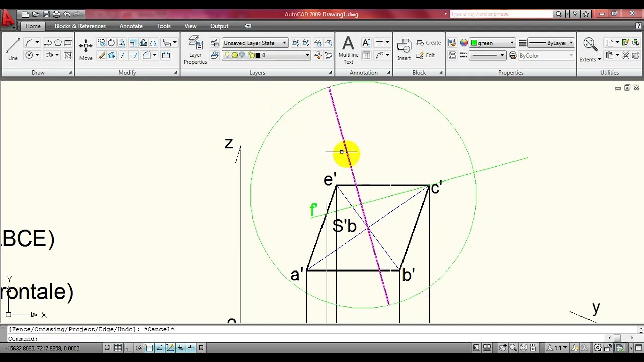Image resolution: width=644 pixels, height=362 pixels.
Task: Toggle Dynamic UCS in status bar
Action: pos(170,347)
